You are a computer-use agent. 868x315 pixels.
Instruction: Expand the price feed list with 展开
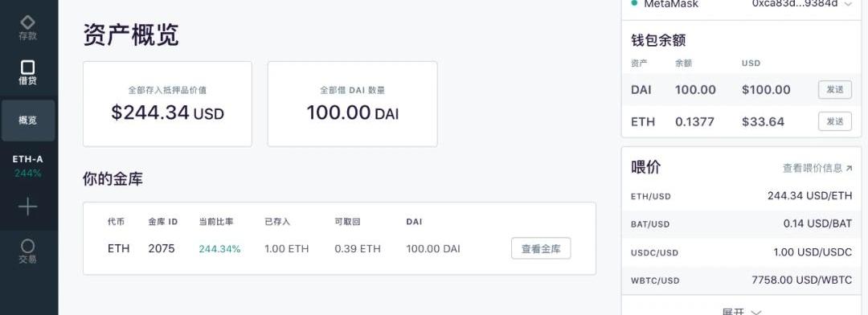[x=742, y=311]
